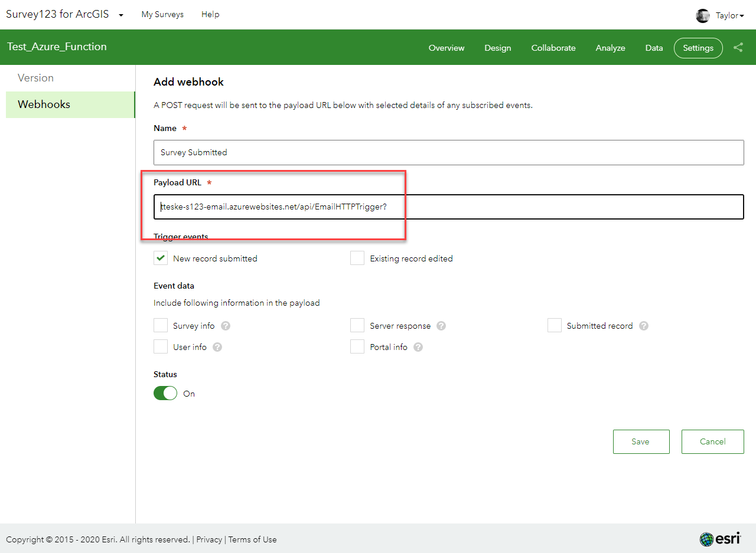This screenshot has height=553, width=756.
Task: Click help icon next to Server response
Action: 441,326
